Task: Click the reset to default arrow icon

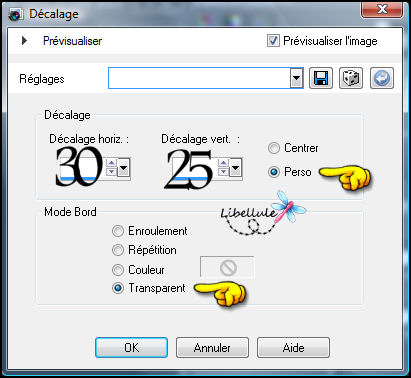Action: coord(382,78)
